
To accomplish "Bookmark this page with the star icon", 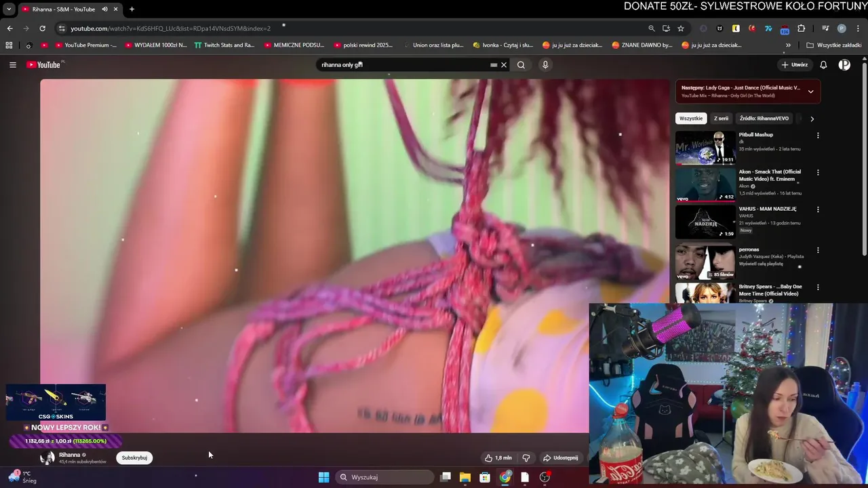I will pyautogui.click(x=681, y=28).
